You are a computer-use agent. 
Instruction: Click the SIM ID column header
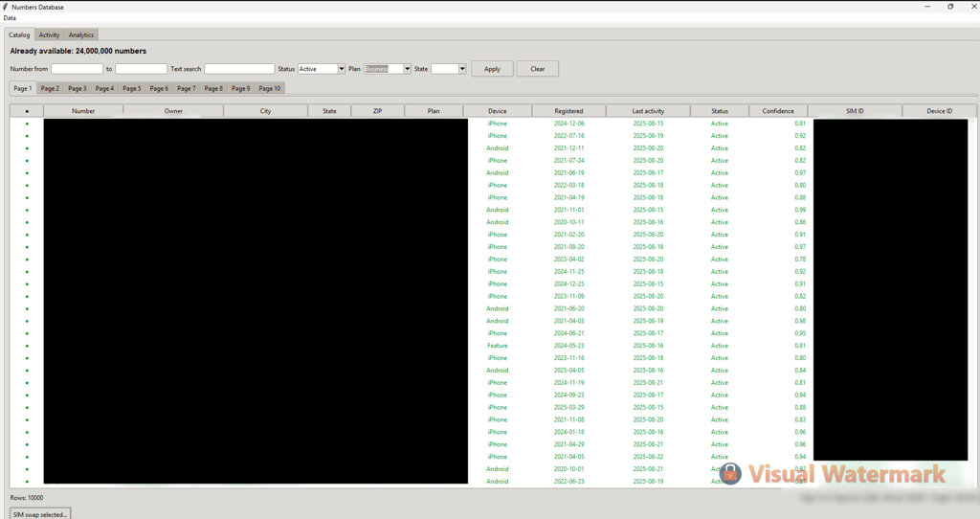(855, 111)
